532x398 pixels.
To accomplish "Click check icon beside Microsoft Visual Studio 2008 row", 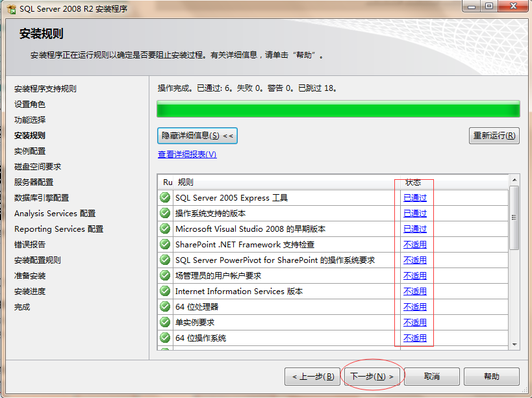I will point(165,229).
